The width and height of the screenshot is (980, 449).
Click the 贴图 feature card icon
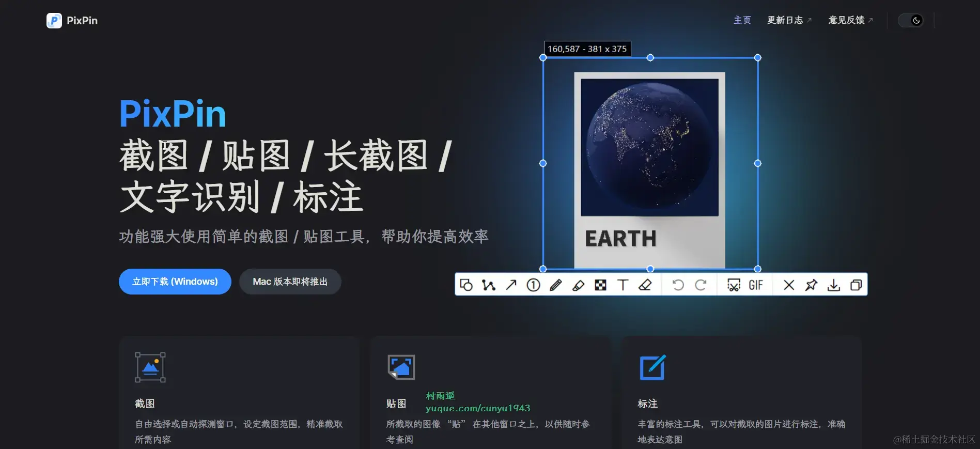click(401, 367)
